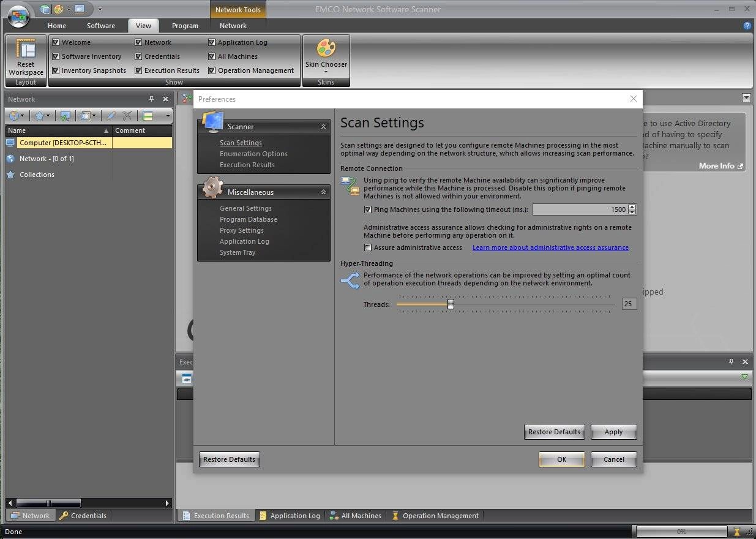Click the Threads value box

(629, 304)
